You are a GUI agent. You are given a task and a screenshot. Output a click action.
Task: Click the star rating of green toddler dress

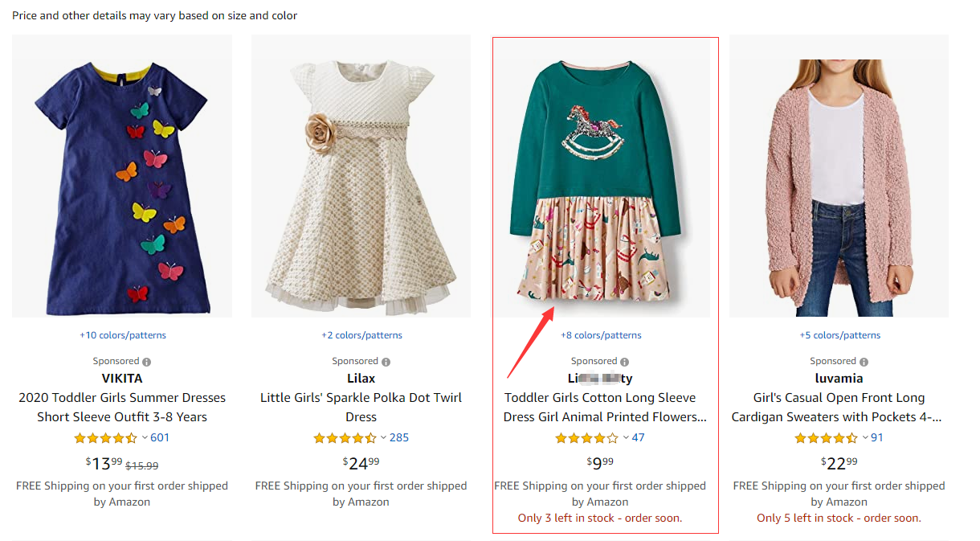click(x=586, y=438)
